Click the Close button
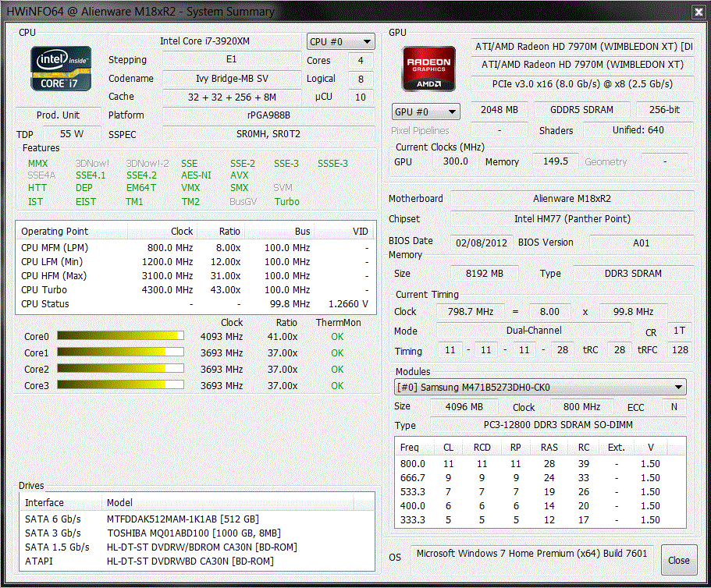 679,561
